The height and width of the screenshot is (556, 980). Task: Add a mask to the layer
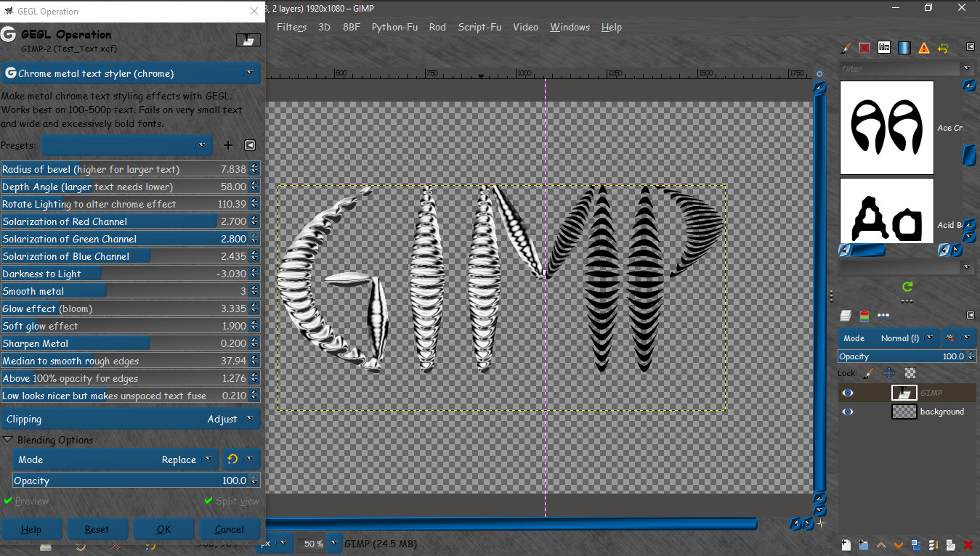pyautogui.click(x=951, y=544)
